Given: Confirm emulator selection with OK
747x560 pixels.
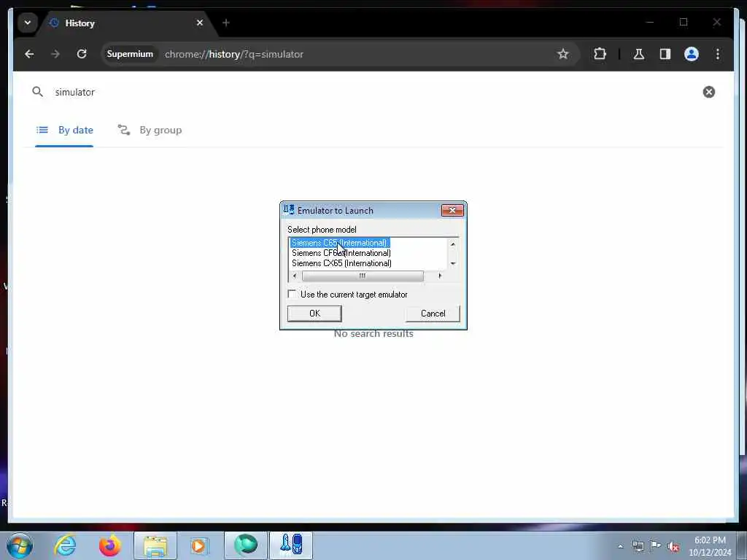Looking at the screenshot, I should (x=314, y=314).
